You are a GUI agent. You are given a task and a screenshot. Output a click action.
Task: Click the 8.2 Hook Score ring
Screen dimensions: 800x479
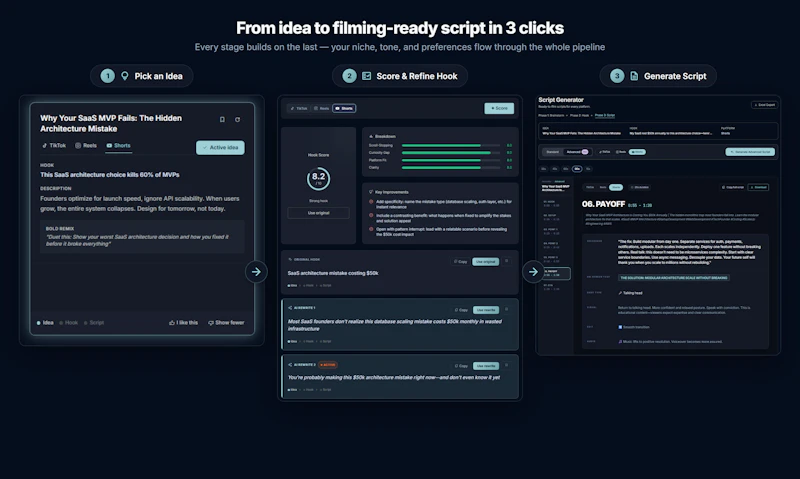318,179
